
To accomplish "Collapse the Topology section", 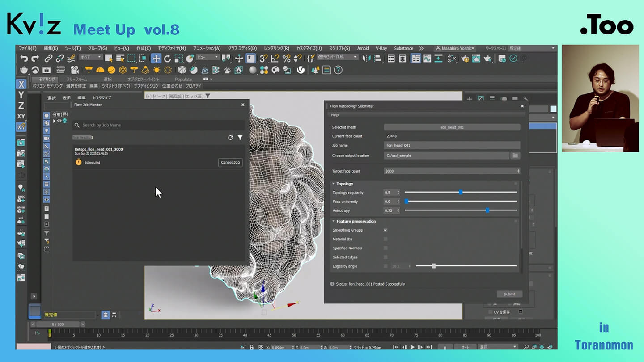I will 334,184.
